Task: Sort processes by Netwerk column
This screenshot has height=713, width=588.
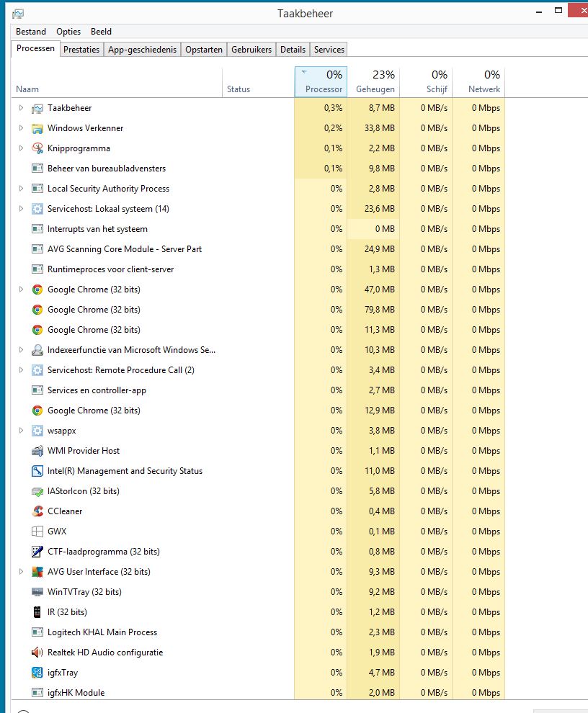Action: tap(478, 82)
